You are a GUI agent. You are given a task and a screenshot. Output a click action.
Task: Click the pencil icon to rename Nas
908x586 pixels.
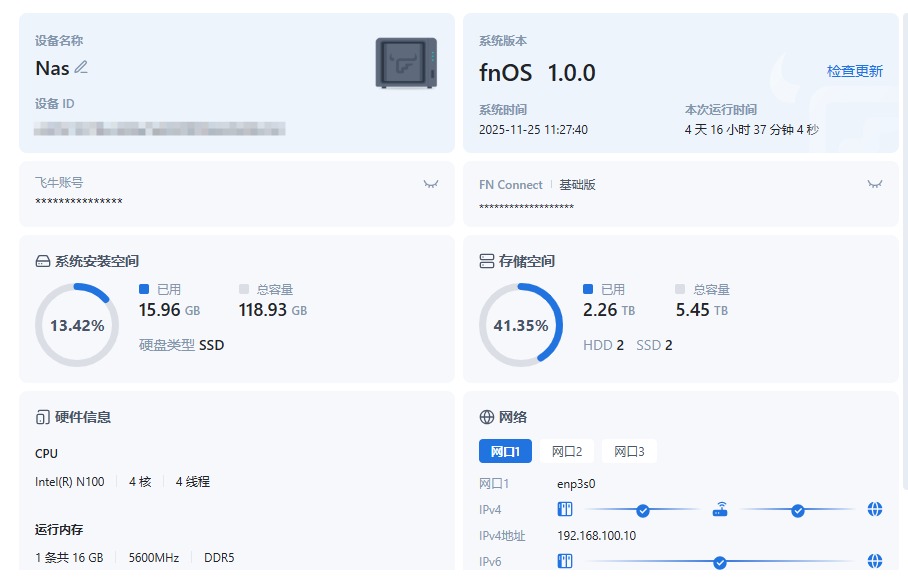[x=80, y=67]
